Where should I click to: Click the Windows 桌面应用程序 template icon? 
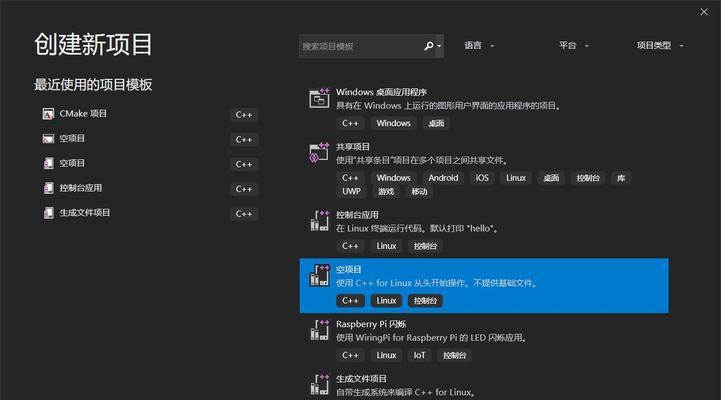click(319, 98)
